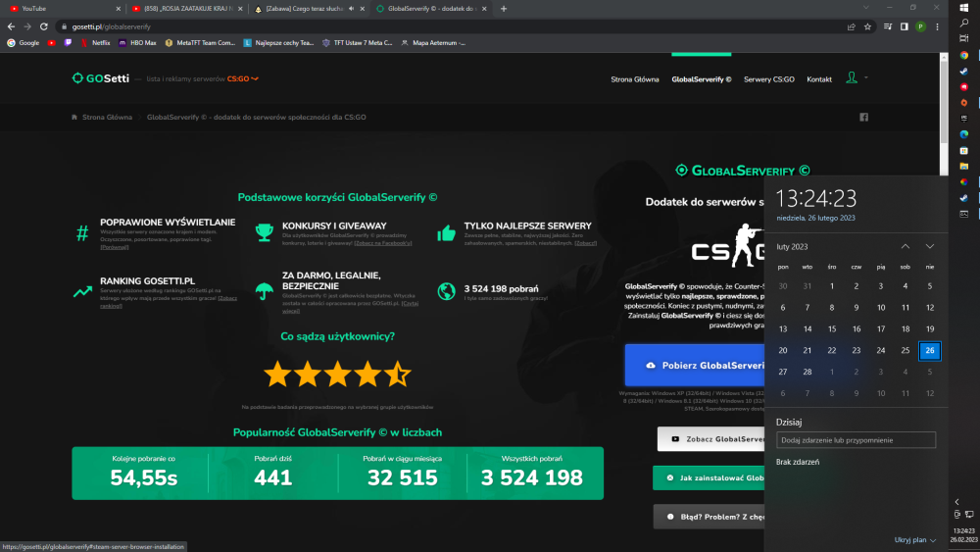Open Chrome from the taskbar

(x=963, y=55)
